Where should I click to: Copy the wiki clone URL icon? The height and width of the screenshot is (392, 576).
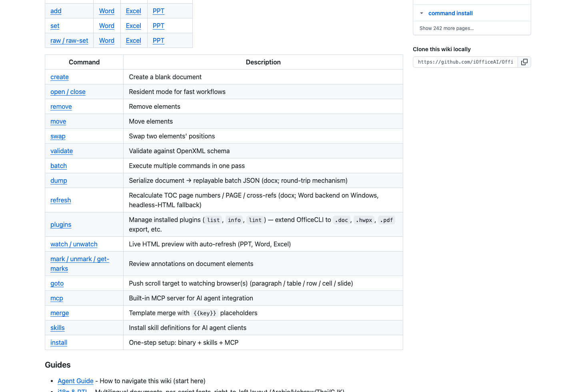pyautogui.click(x=524, y=62)
